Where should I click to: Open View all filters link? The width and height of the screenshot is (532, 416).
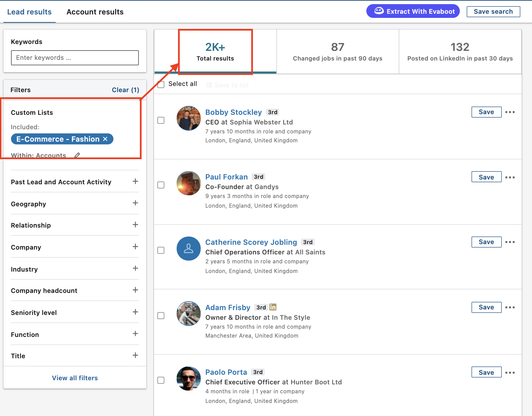point(75,378)
